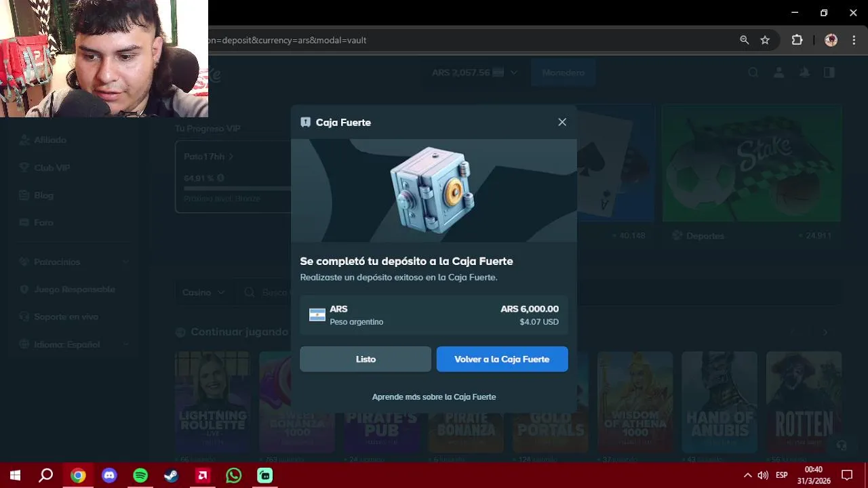Open Spotify from the taskbar
868x488 pixels.
click(x=140, y=475)
